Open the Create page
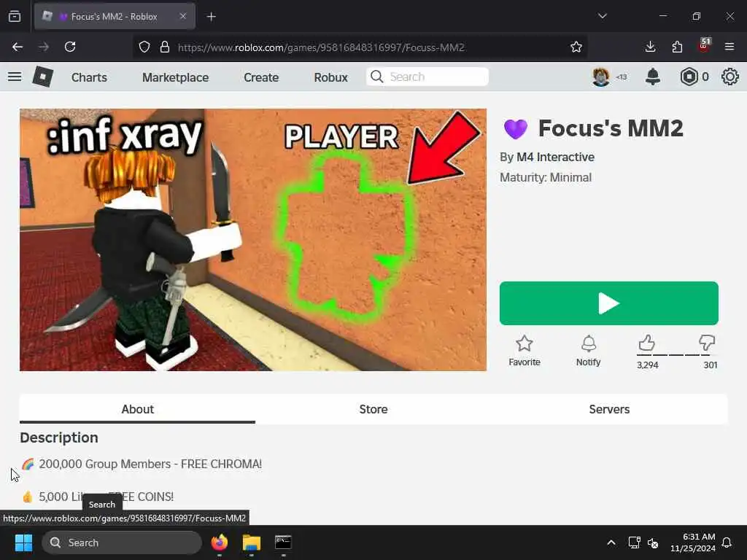Screen dimensions: 747x560 [x=261, y=77]
